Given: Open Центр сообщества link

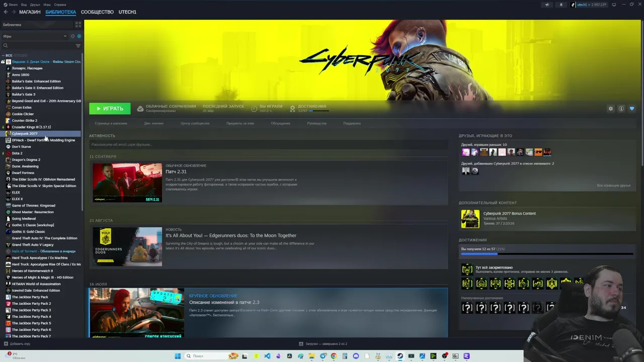Looking at the screenshot, I should (x=195, y=123).
